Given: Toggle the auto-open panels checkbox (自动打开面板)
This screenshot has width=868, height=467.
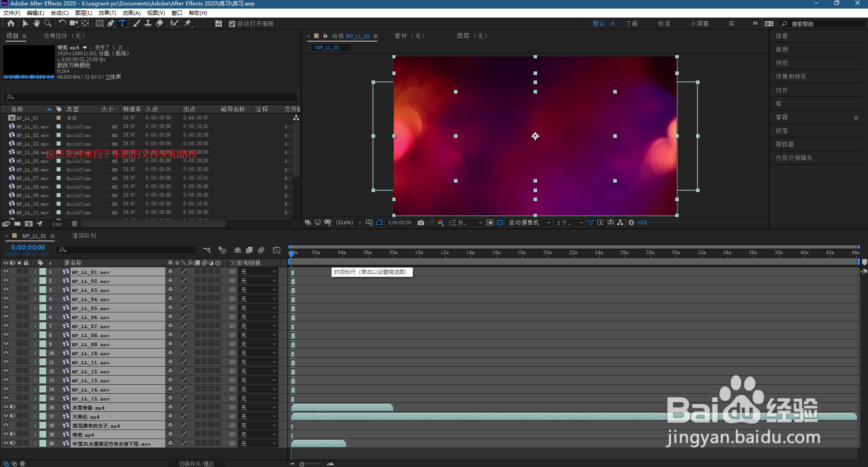Looking at the screenshot, I should [x=232, y=24].
